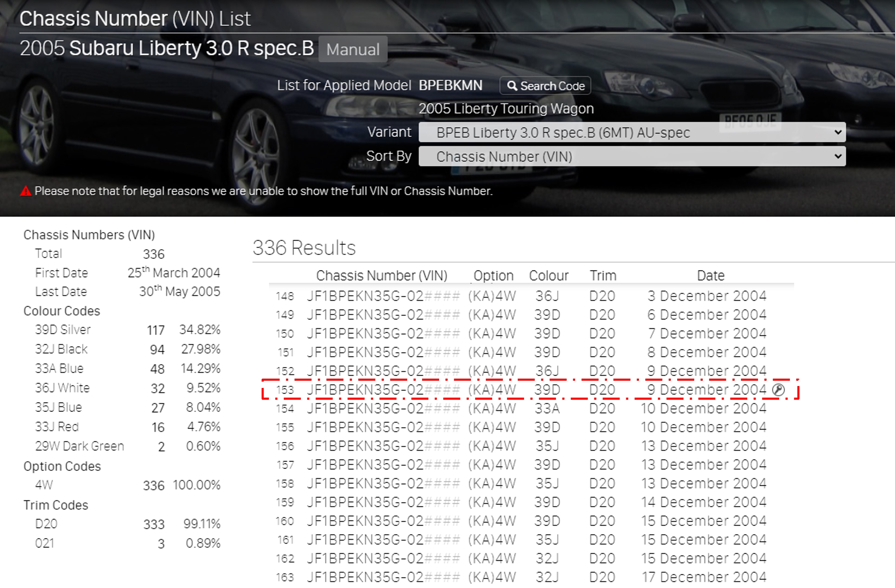Viewport: 895px width, 588px height.
Task: Click the Search Code button
Action: (545, 86)
